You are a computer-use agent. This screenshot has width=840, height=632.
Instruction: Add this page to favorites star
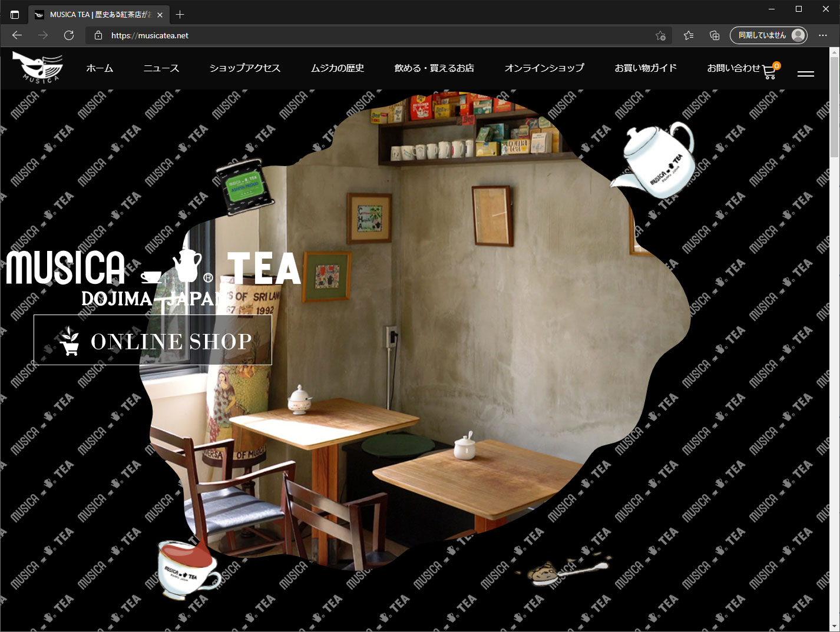tap(660, 35)
